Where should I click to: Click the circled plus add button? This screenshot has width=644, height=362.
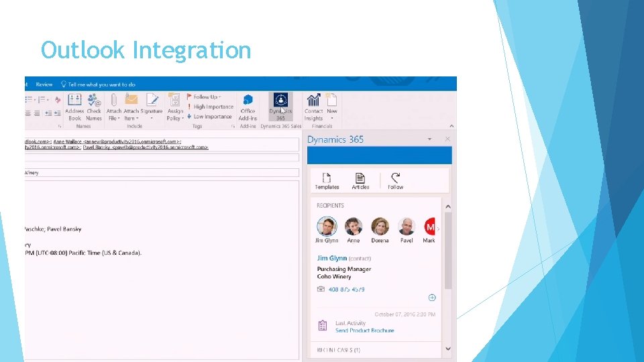coord(432,298)
